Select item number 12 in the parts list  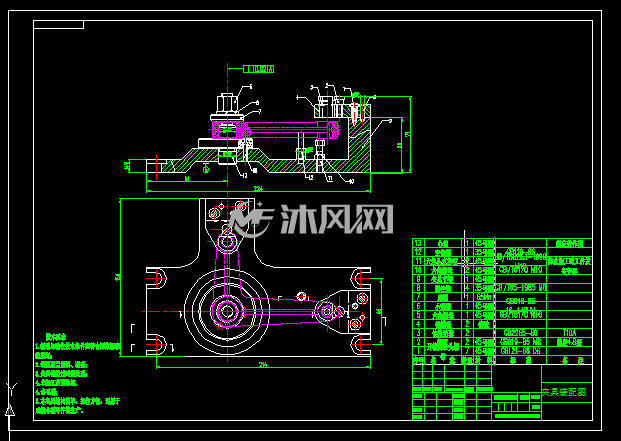(x=417, y=252)
